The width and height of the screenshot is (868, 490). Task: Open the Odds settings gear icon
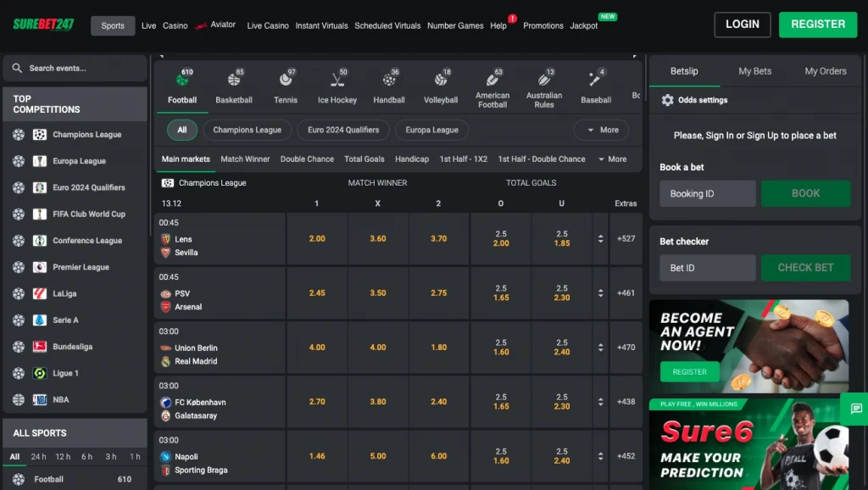668,100
